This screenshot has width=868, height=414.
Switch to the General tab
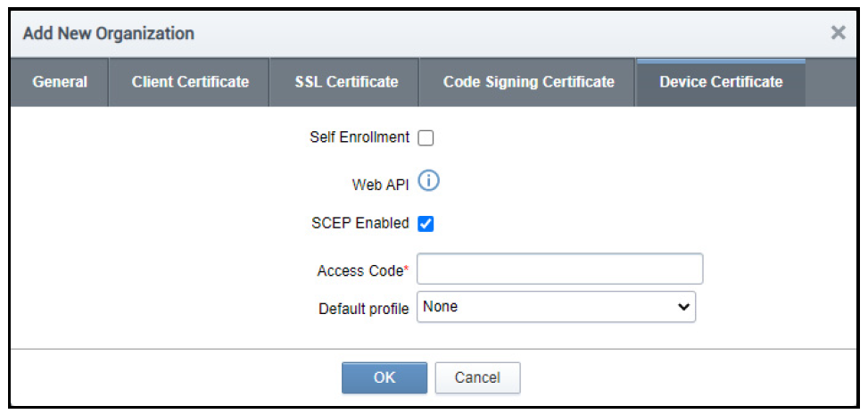point(60,82)
